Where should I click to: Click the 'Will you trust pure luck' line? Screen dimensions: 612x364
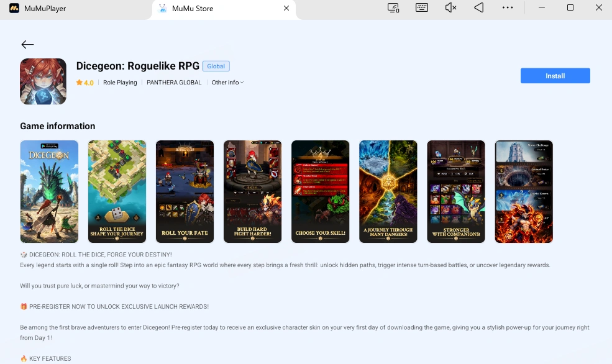[x=99, y=286]
